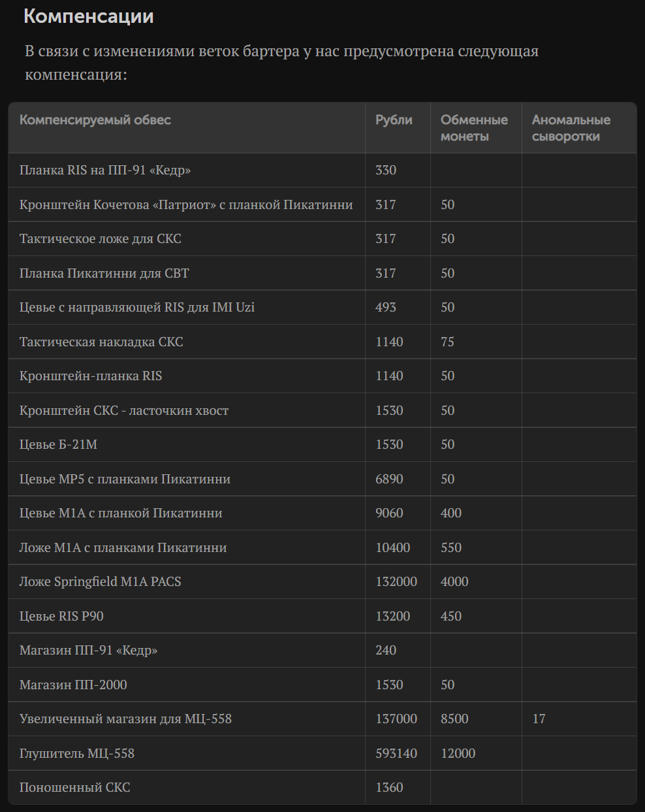Click the ruble value 240
The height and width of the screenshot is (812, 645).
pos(386,651)
